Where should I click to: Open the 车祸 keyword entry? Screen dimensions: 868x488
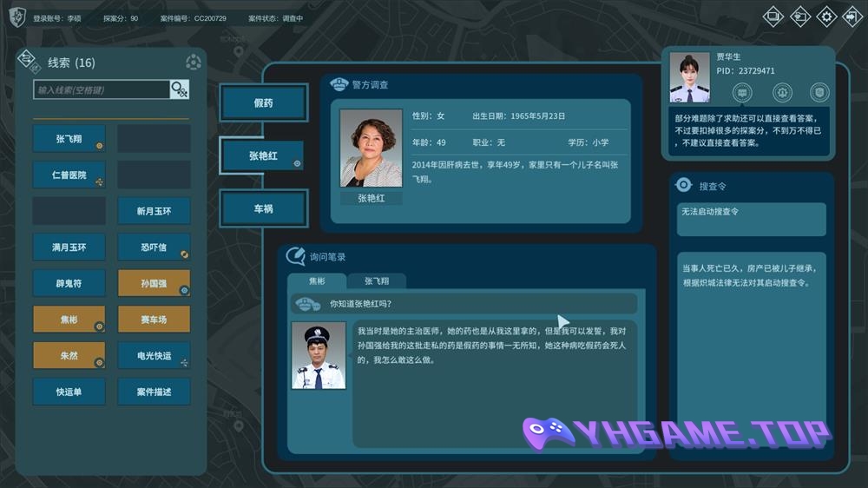(263, 208)
